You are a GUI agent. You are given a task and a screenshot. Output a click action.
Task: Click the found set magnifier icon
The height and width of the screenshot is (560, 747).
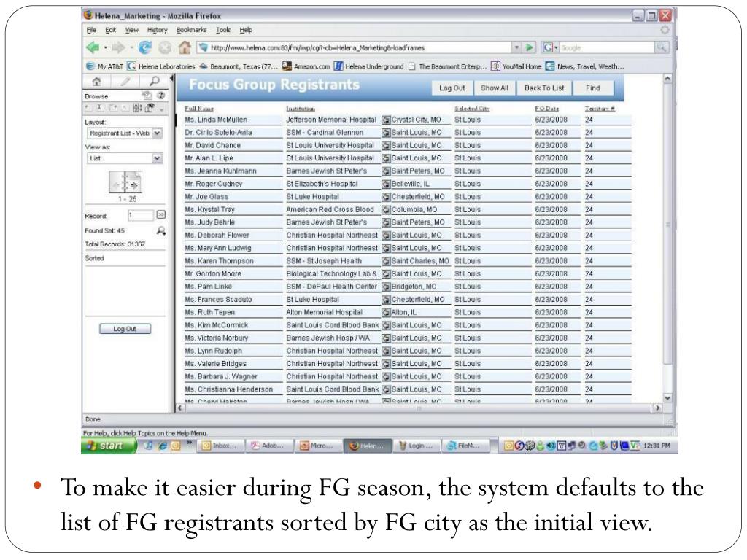click(161, 230)
